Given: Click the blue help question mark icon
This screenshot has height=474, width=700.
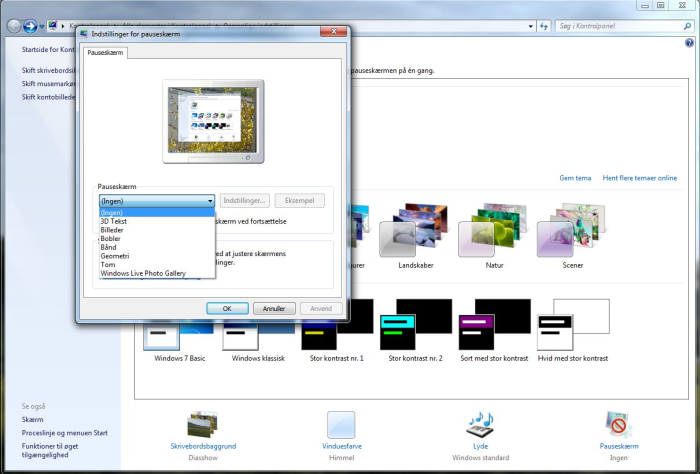Looking at the screenshot, I should [689, 44].
